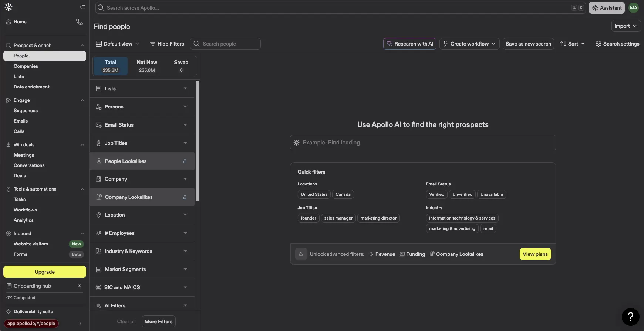The image size is (644, 331).
Task: Toggle the founder job title filter
Action: pyautogui.click(x=308, y=218)
